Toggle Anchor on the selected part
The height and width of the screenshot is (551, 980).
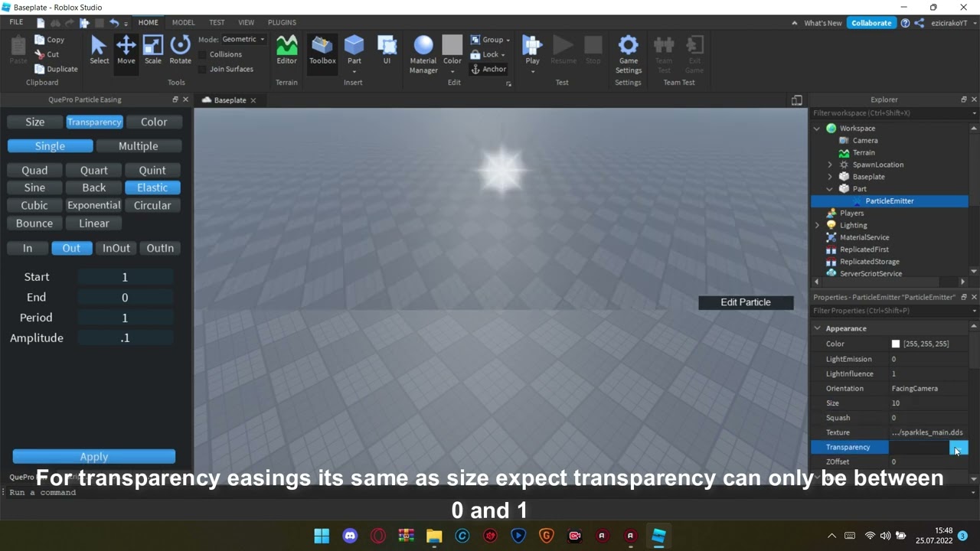488,69
